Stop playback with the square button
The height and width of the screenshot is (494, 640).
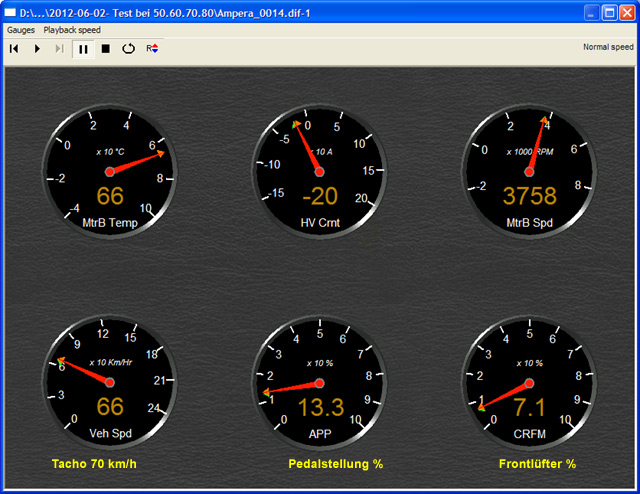(105, 48)
